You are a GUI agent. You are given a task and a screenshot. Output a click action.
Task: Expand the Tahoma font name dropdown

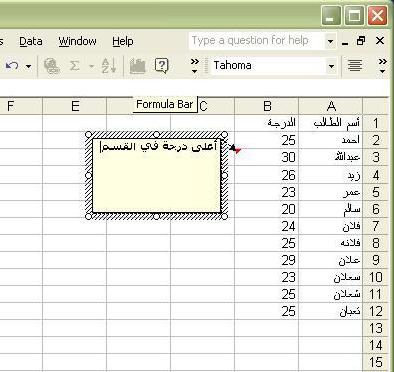pyautogui.click(x=331, y=66)
